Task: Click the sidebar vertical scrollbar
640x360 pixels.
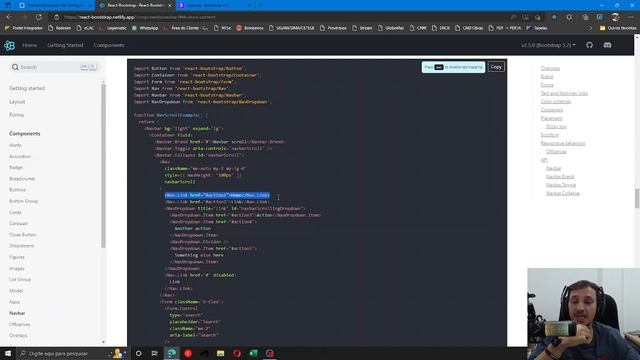Action: point(103,165)
